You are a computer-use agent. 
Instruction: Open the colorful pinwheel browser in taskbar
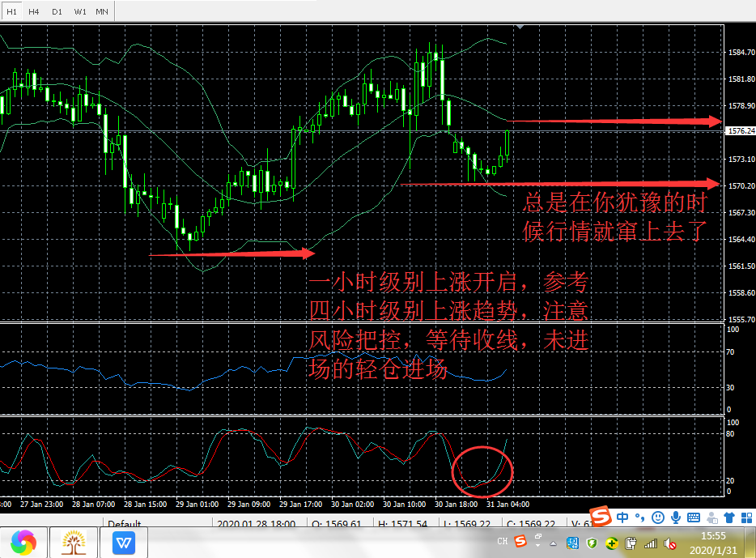23,543
